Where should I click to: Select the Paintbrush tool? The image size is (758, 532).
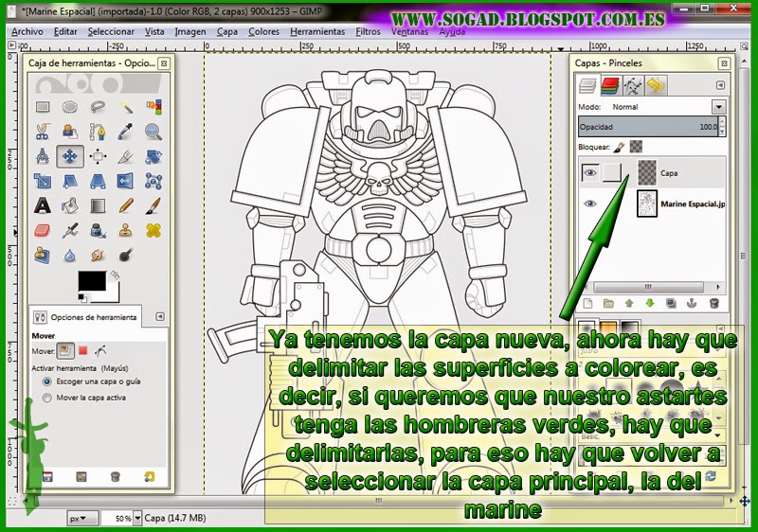tap(153, 205)
